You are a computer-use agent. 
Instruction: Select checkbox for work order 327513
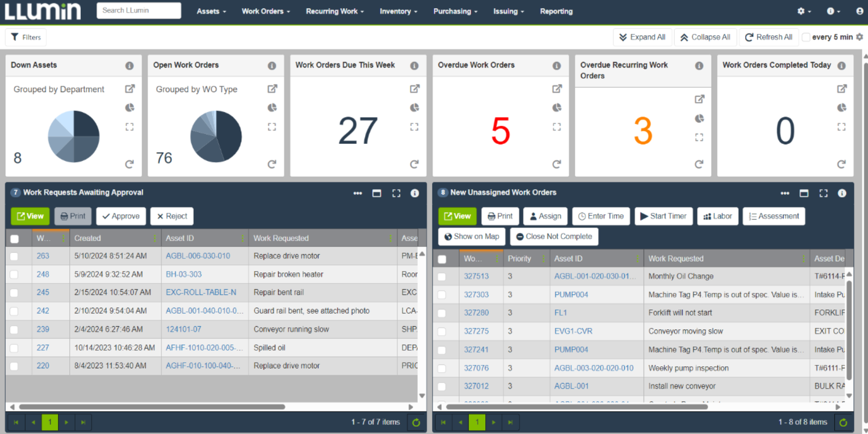tap(442, 277)
